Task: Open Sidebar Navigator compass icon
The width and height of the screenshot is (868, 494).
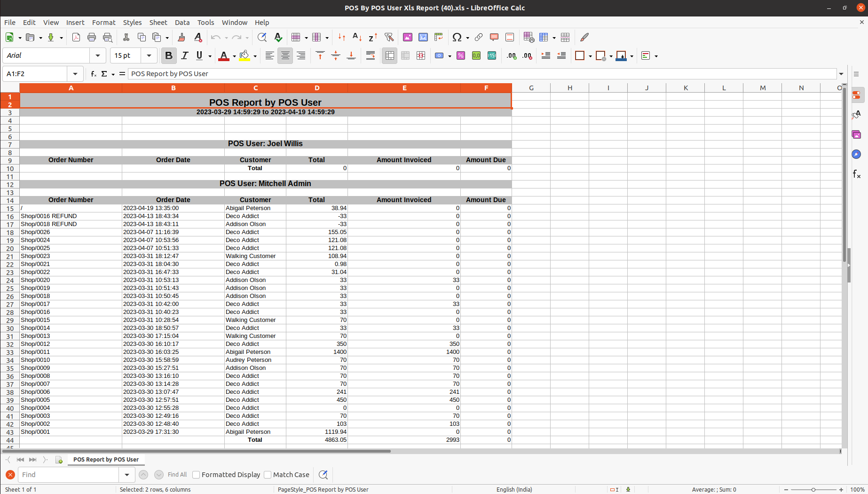Action: (857, 154)
